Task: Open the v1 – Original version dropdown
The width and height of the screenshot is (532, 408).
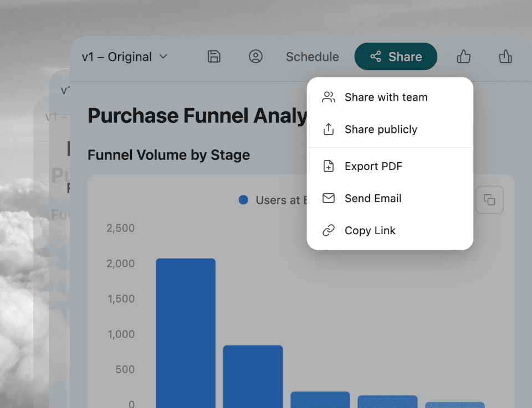Action: click(125, 56)
